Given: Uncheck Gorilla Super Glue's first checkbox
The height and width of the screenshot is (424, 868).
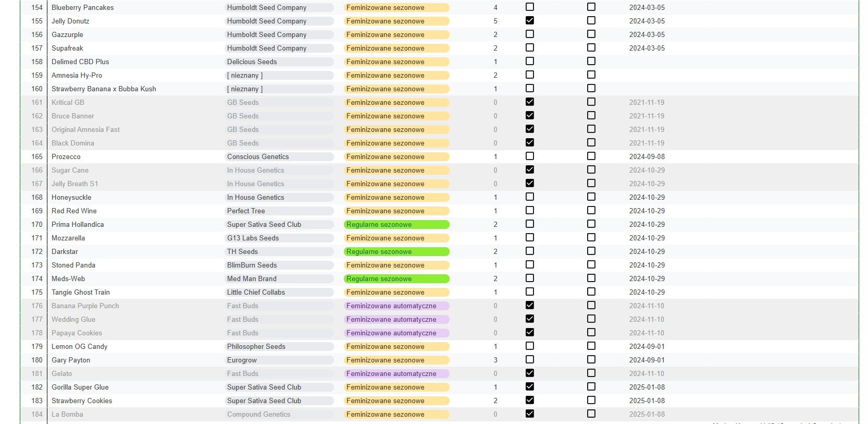Looking at the screenshot, I should tap(530, 386).
